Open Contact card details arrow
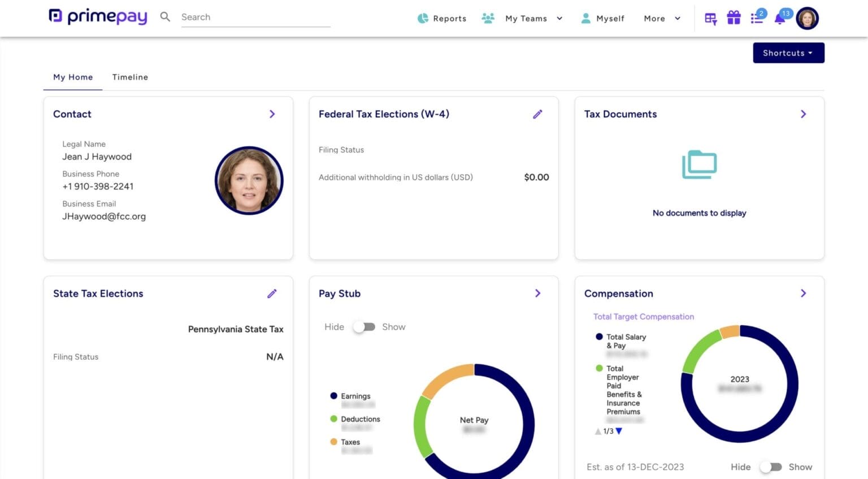868x479 pixels. [272, 114]
